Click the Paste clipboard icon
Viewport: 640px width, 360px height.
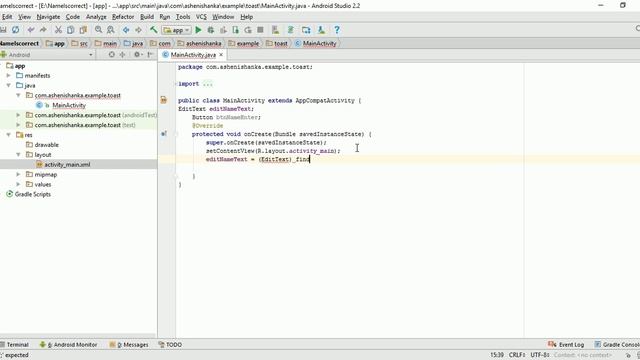[83, 30]
